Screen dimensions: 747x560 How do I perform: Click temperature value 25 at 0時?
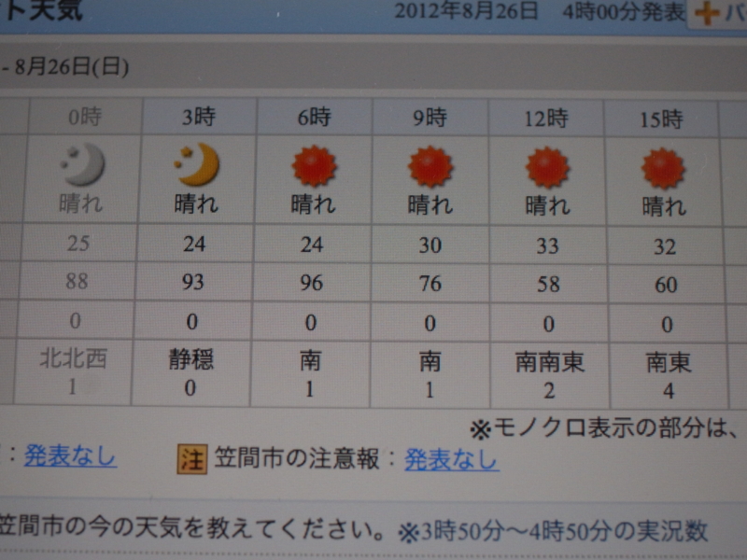pos(78,244)
